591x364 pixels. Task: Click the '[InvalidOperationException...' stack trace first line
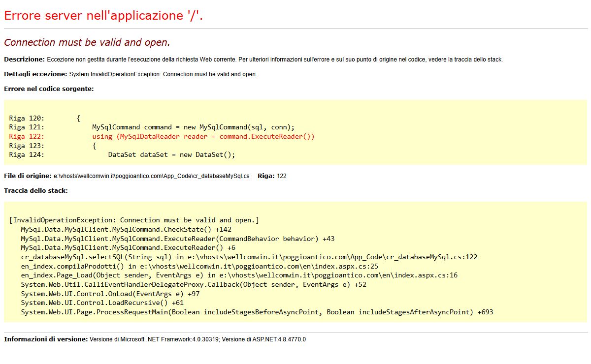coord(134,220)
